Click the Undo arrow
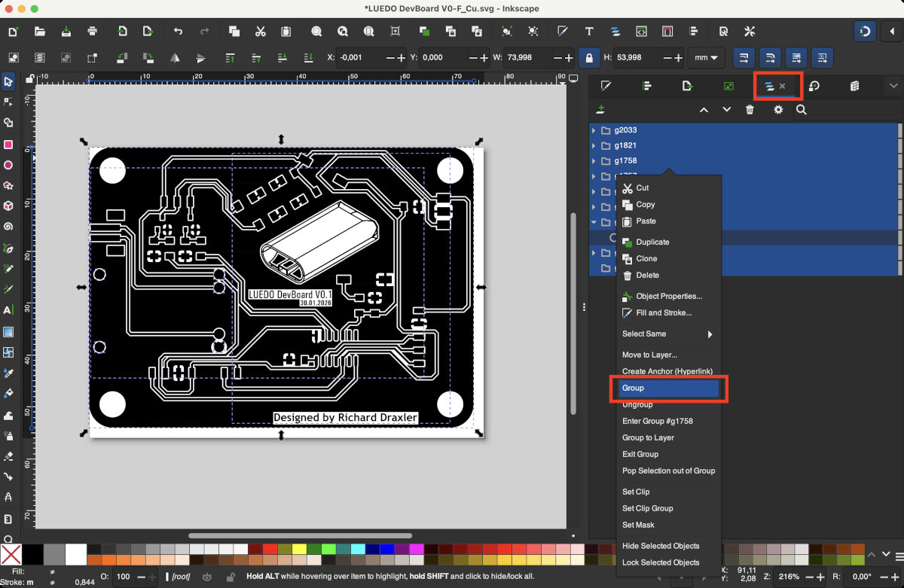This screenshot has width=904, height=588. pos(178,32)
